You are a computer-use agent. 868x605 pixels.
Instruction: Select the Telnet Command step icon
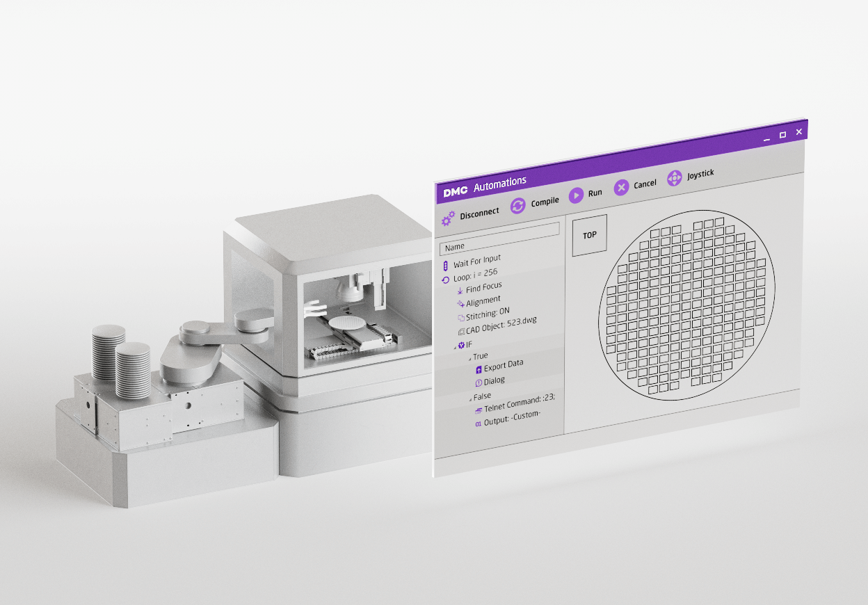(479, 410)
